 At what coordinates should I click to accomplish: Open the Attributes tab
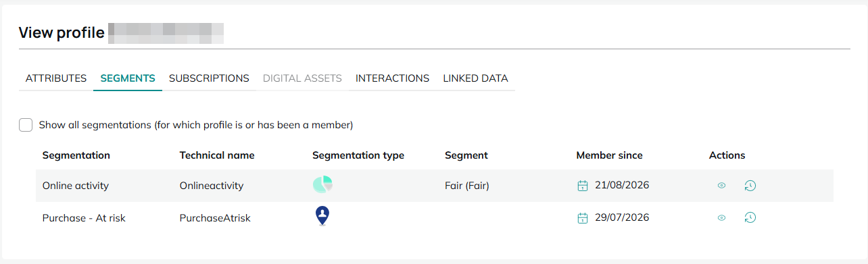[56, 78]
